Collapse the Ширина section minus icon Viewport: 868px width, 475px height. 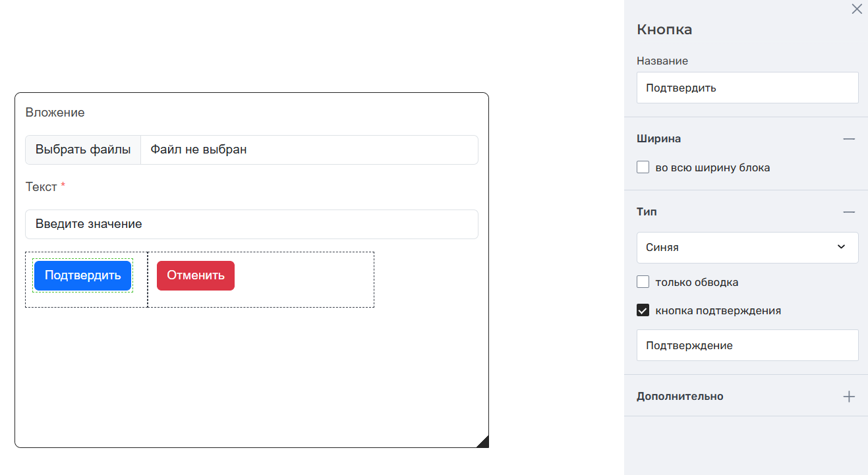pos(849,139)
